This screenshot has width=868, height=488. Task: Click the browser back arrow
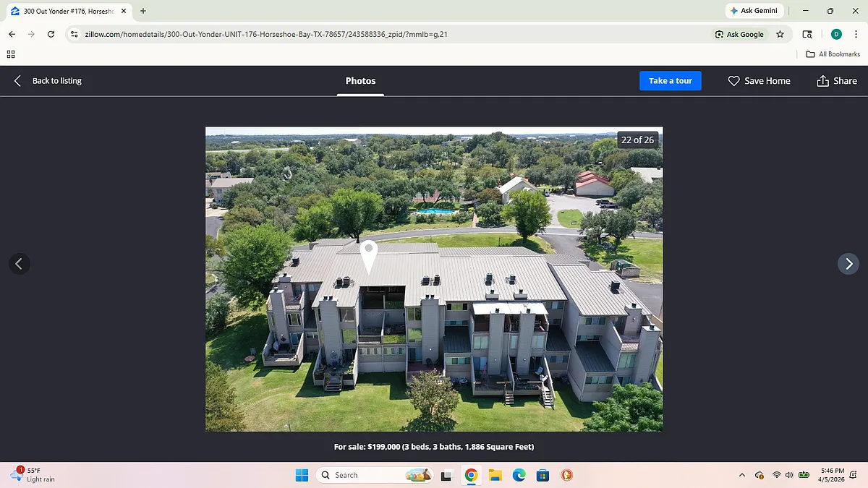click(x=12, y=34)
